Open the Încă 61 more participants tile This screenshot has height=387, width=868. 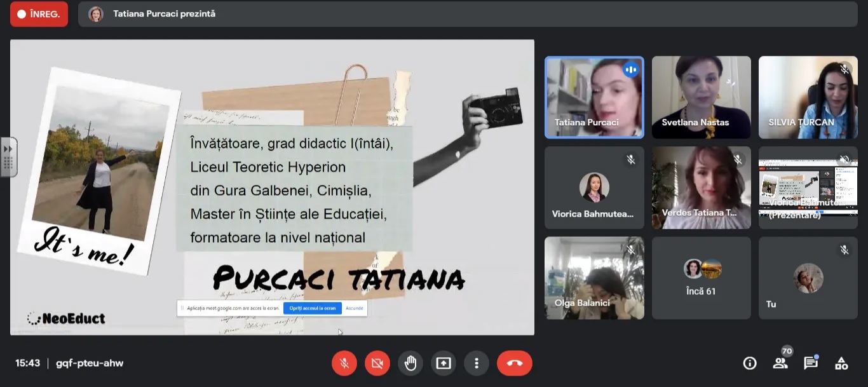tap(702, 278)
